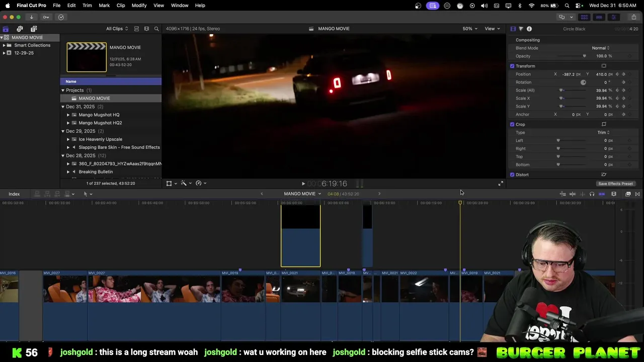
Task: Open macOS Spotlight search in menu bar
Action: coord(567,6)
